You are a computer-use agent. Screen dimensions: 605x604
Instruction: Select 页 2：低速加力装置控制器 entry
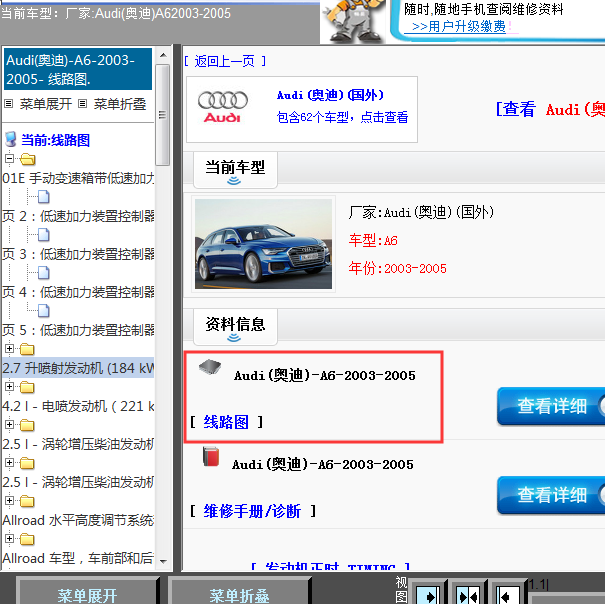[78, 216]
